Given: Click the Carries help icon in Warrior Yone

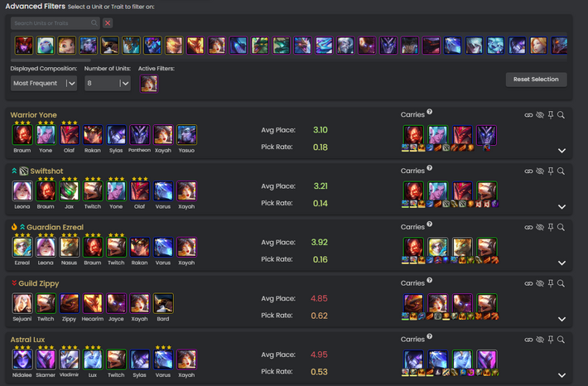Looking at the screenshot, I should pyautogui.click(x=429, y=112).
